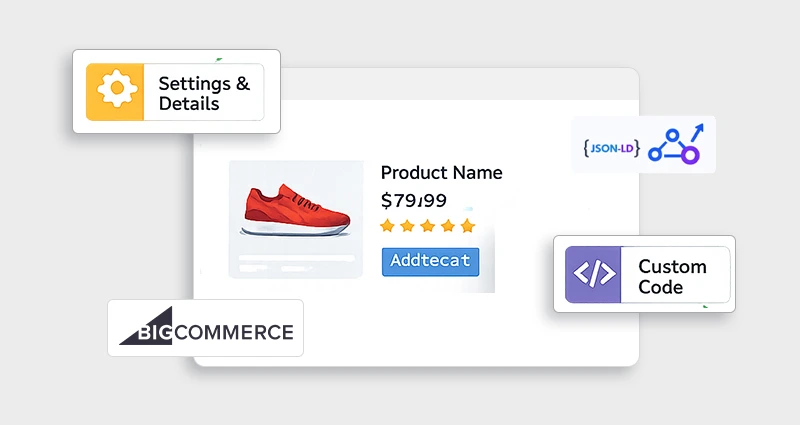Click the $79.99 product price
The height and width of the screenshot is (425, 800).
414,199
